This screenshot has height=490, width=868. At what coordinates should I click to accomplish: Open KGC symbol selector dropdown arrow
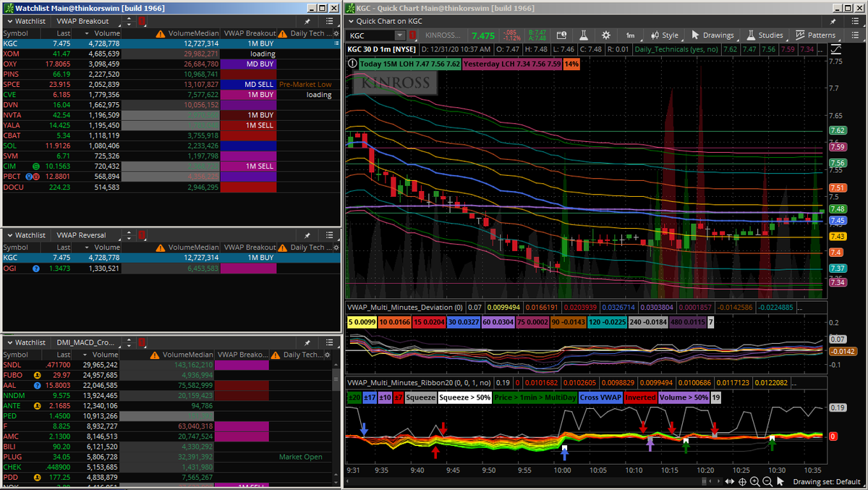400,35
